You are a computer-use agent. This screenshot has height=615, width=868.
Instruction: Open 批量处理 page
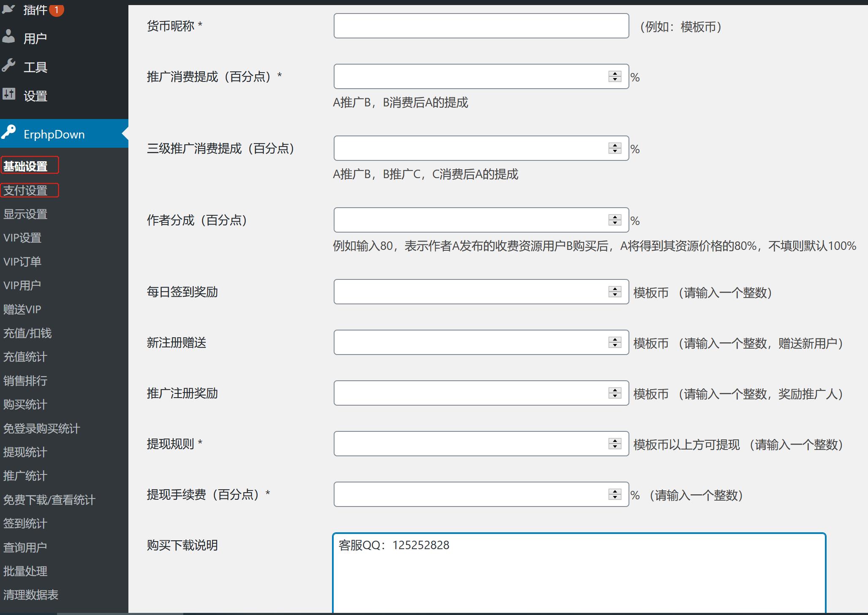pyautogui.click(x=25, y=571)
